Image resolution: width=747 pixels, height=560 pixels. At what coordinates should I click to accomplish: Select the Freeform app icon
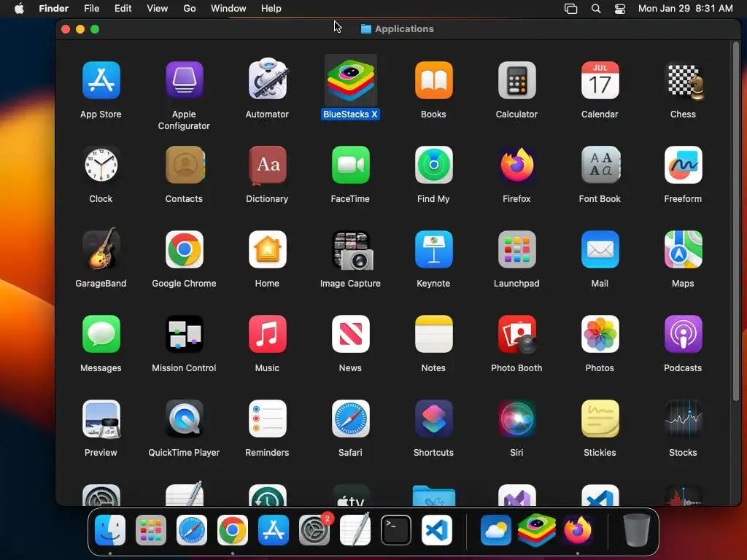[683, 165]
